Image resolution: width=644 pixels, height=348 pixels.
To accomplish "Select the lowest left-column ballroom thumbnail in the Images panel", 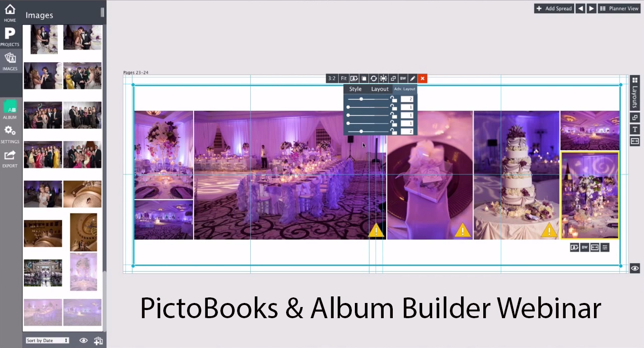I will (43, 312).
